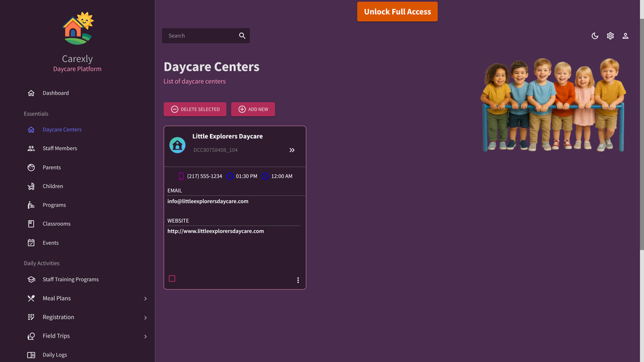The height and width of the screenshot is (362, 644).
Task: Click the Carexly house and sun logo
Action: 78,28
